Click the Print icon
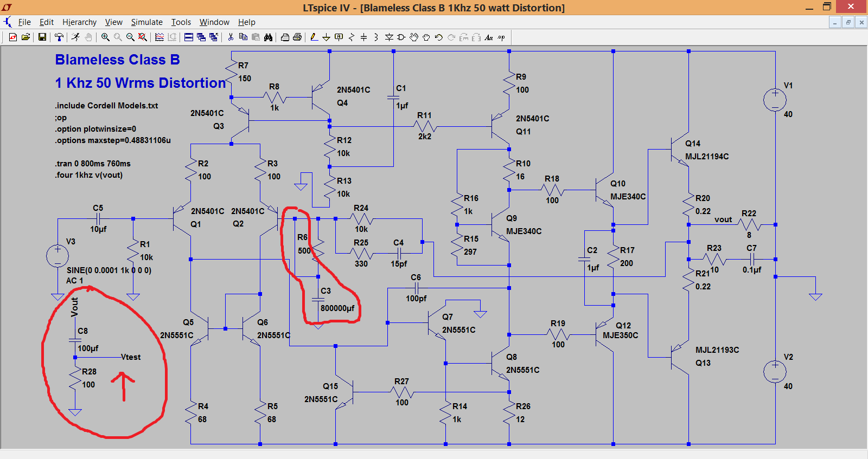868x459 pixels. tap(297, 37)
